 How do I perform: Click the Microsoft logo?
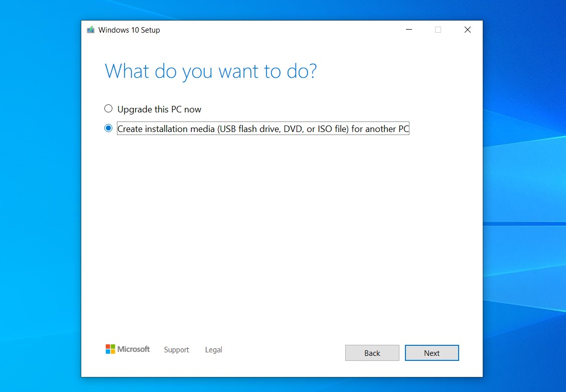point(127,349)
